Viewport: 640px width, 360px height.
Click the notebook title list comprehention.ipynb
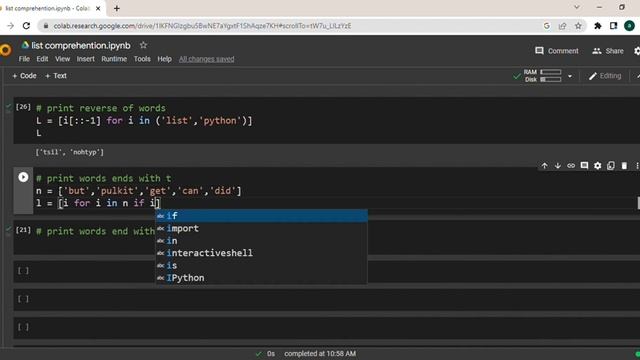coord(81,45)
